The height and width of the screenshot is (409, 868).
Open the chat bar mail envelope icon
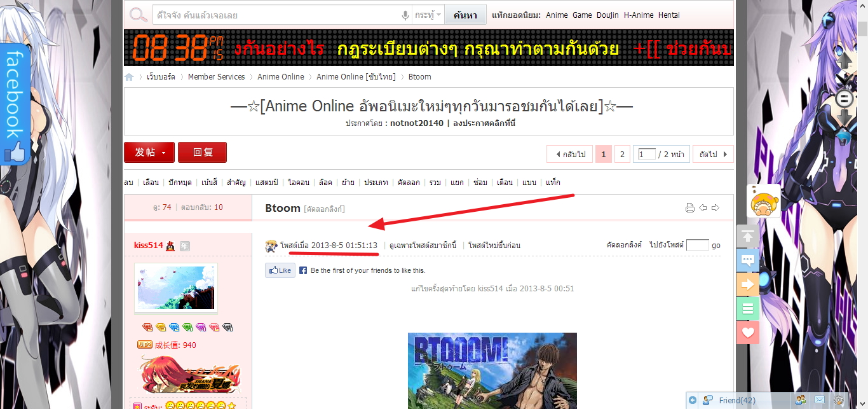click(x=820, y=400)
